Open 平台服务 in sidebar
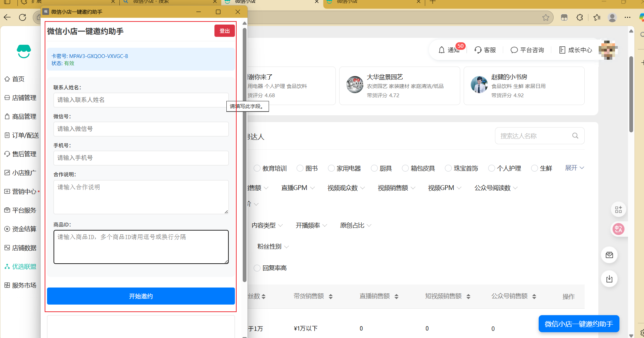644x338 pixels. (20, 210)
